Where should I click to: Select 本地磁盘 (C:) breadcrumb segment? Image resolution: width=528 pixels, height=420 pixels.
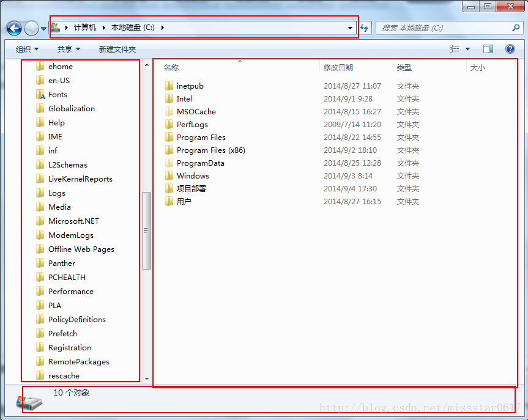(133, 28)
